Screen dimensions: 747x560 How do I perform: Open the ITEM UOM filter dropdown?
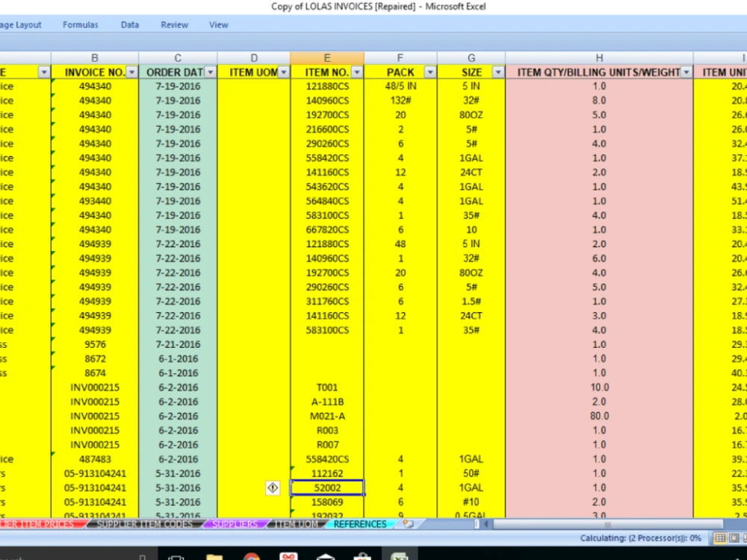point(283,72)
